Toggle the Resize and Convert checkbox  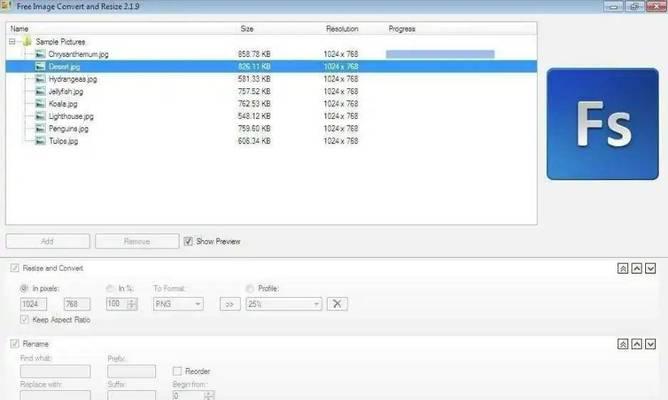pos(14,268)
